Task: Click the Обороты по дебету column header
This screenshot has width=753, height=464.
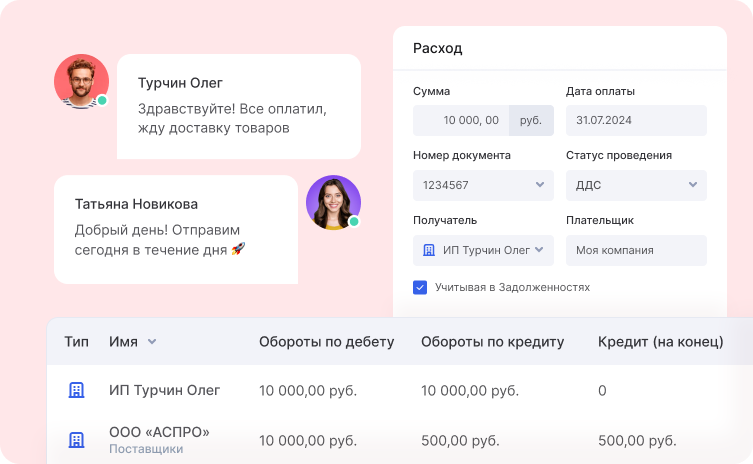Action: 326,342
